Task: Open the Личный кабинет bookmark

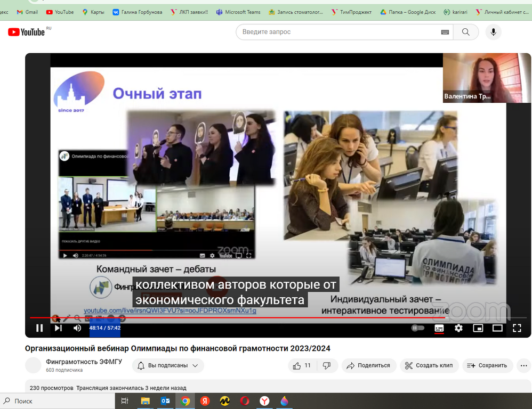Action: coord(503,12)
